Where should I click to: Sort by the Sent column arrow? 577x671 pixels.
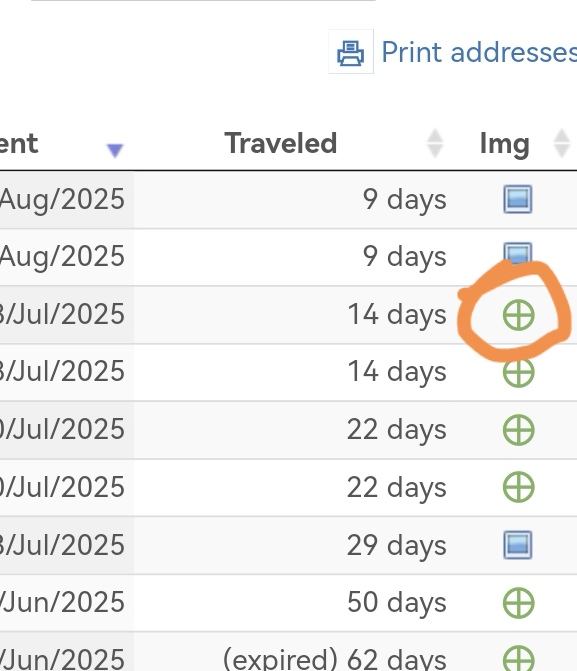(x=115, y=150)
